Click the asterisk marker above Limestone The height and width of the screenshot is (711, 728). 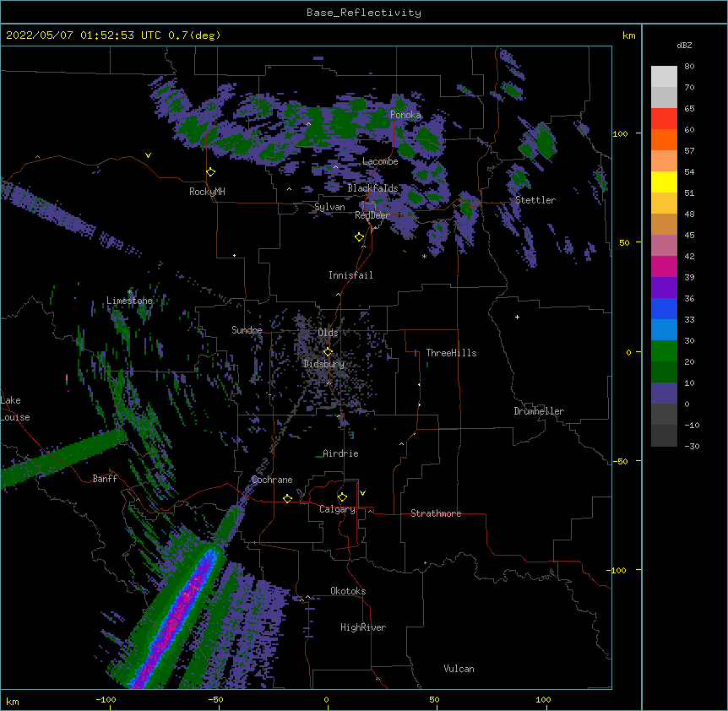coord(130,292)
